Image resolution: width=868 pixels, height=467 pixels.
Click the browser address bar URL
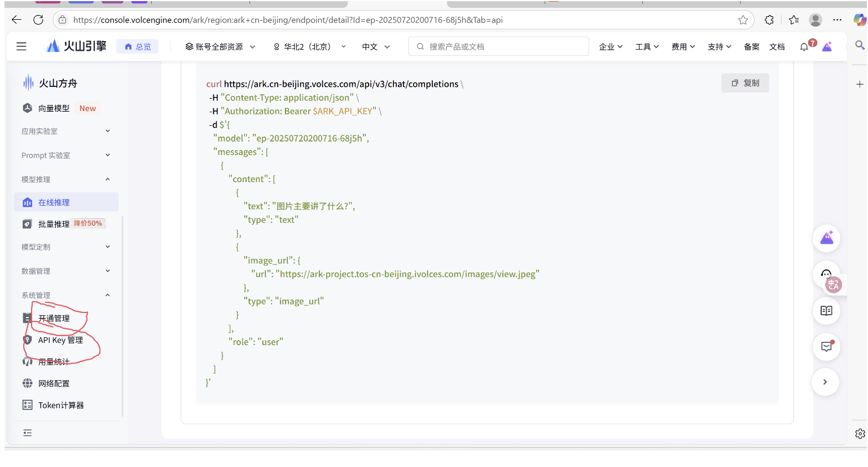click(x=288, y=20)
